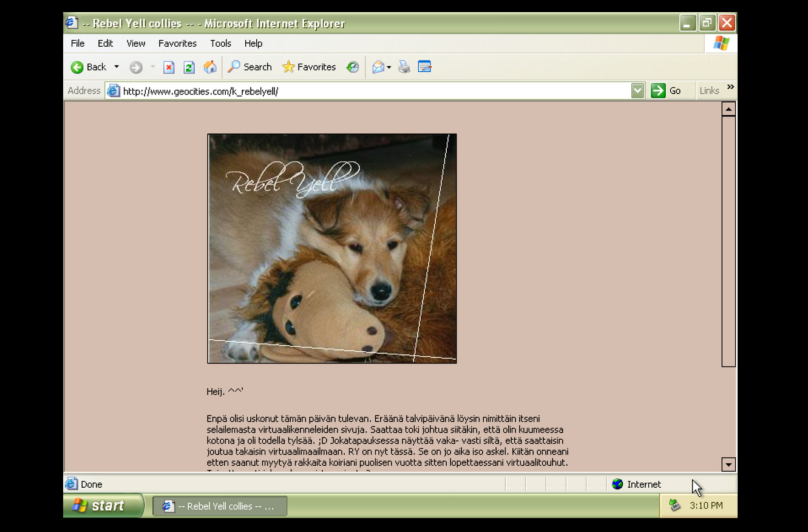Open the File menu
Viewport: 808px width, 532px height.
tap(78, 44)
